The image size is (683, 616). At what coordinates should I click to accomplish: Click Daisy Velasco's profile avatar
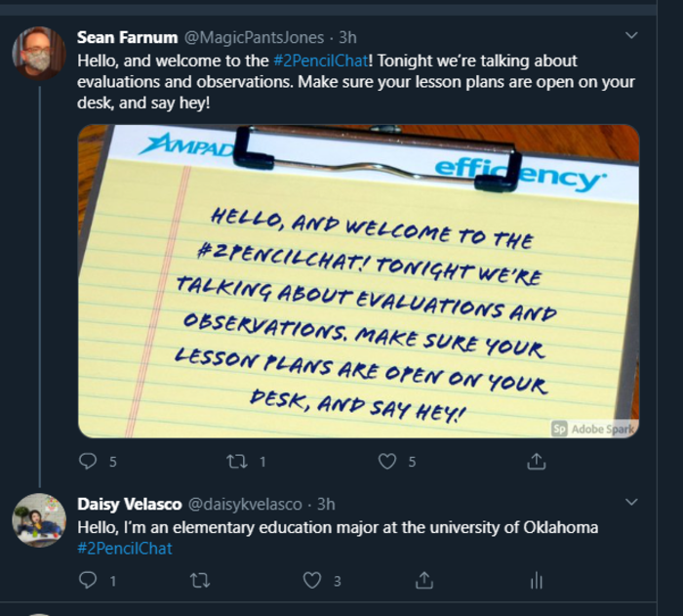click(38, 519)
